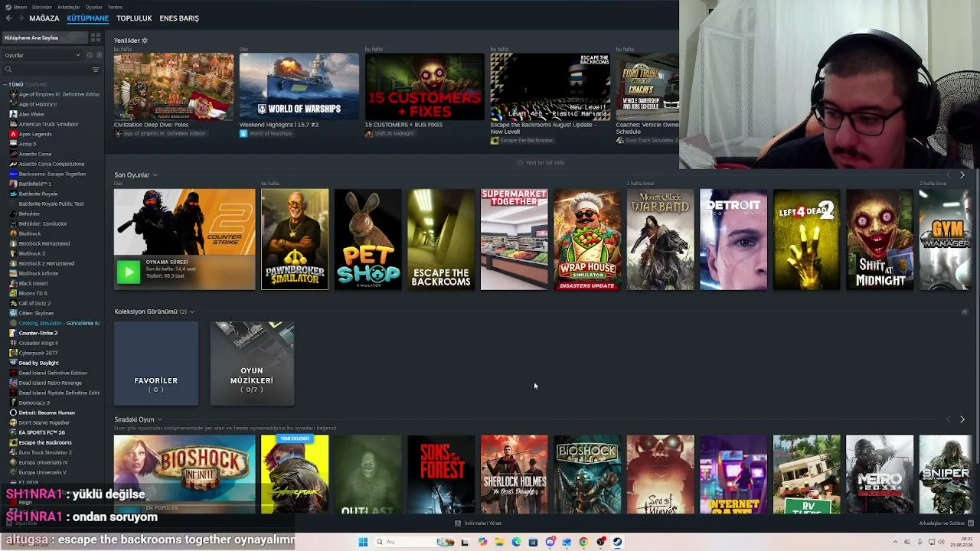Filter library by recent activity clock icon
Screen dimensions: 980x551
coord(90,55)
